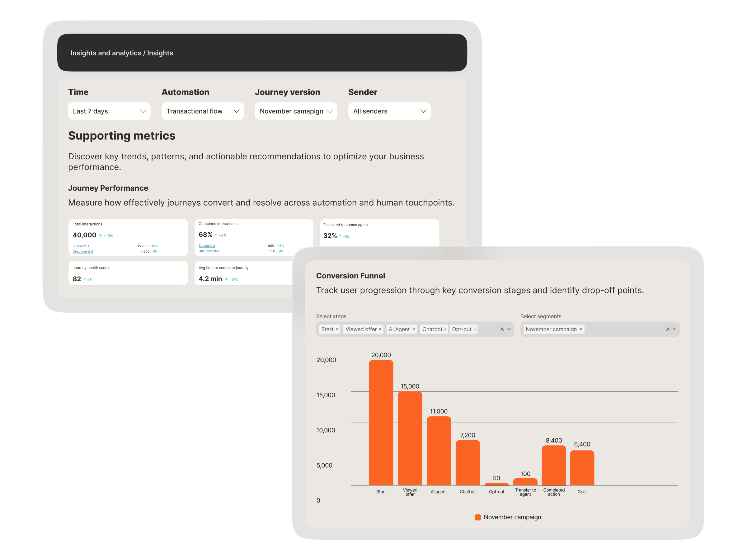Open the "Successful" link under Total interactions
747x560 pixels.
coord(81,246)
